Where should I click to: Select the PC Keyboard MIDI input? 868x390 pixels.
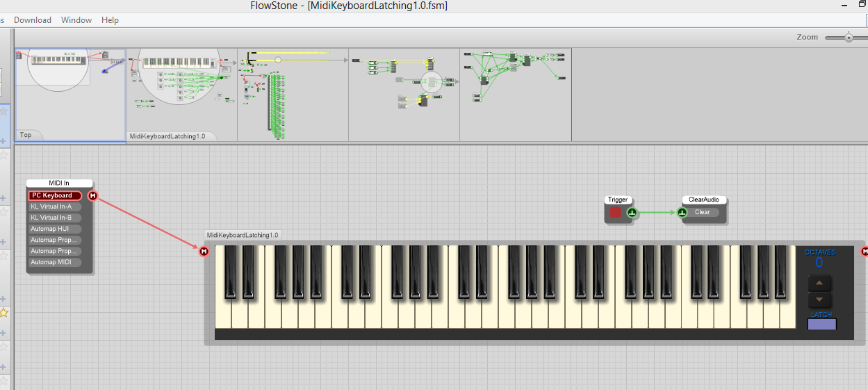coord(55,196)
